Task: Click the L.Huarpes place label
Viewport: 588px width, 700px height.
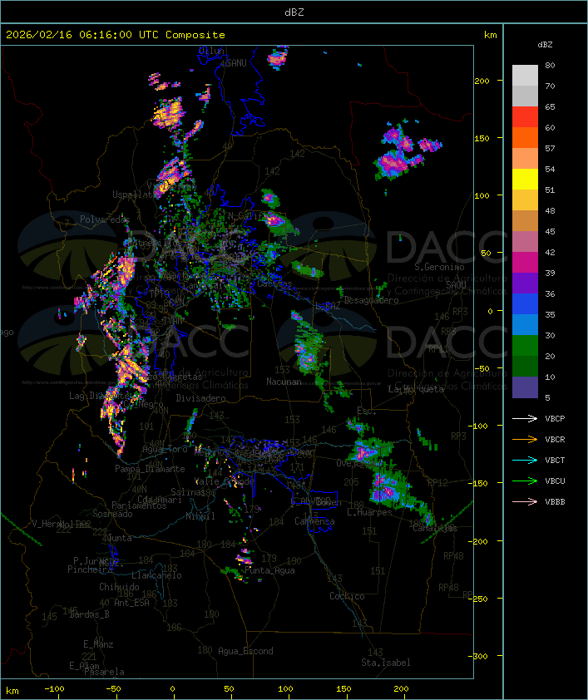Action: pyautogui.click(x=369, y=512)
